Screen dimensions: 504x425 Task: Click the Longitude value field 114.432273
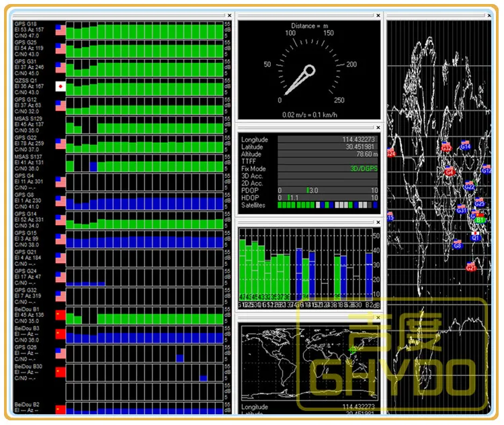click(328, 140)
